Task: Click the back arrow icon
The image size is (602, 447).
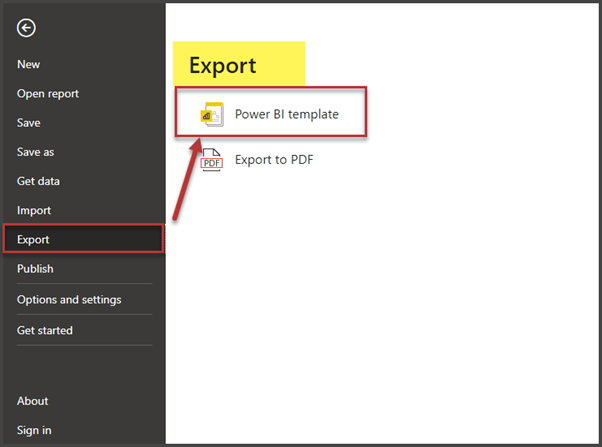Action: click(26, 28)
